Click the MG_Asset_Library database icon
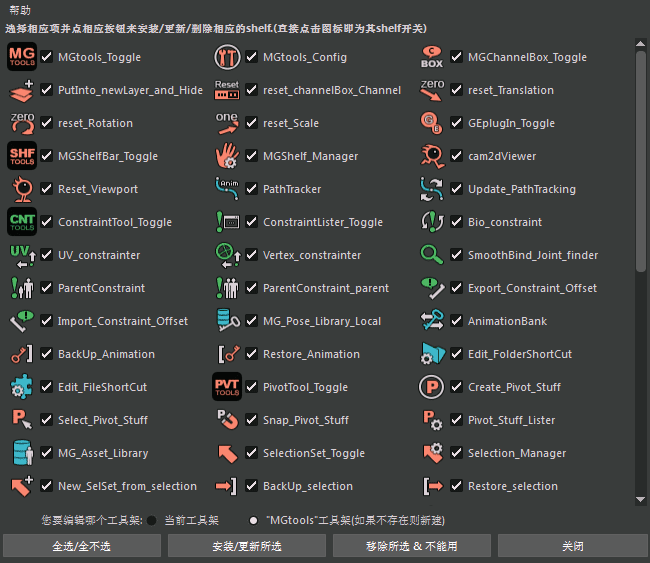The height and width of the screenshot is (563, 650). [22, 453]
